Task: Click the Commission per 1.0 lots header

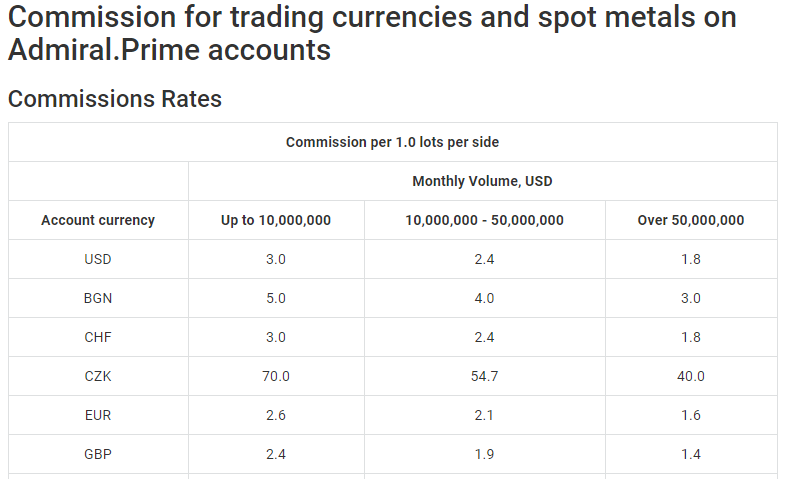Action: click(392, 142)
